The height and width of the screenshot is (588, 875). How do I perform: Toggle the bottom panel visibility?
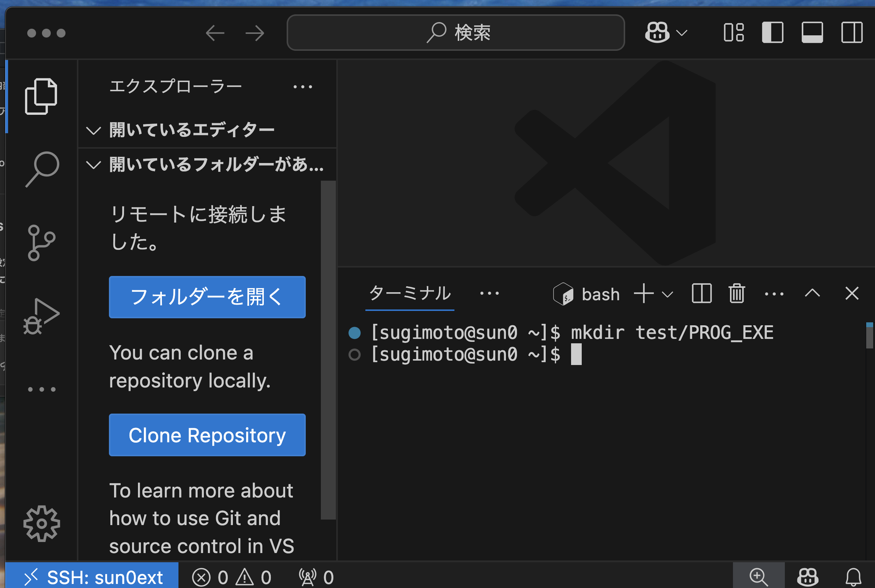(x=812, y=33)
